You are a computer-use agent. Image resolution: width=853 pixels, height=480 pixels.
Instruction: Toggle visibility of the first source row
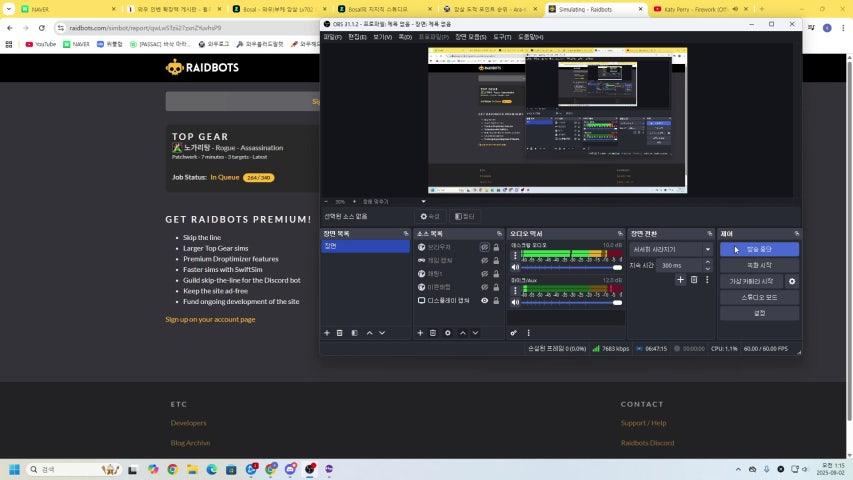[484, 247]
